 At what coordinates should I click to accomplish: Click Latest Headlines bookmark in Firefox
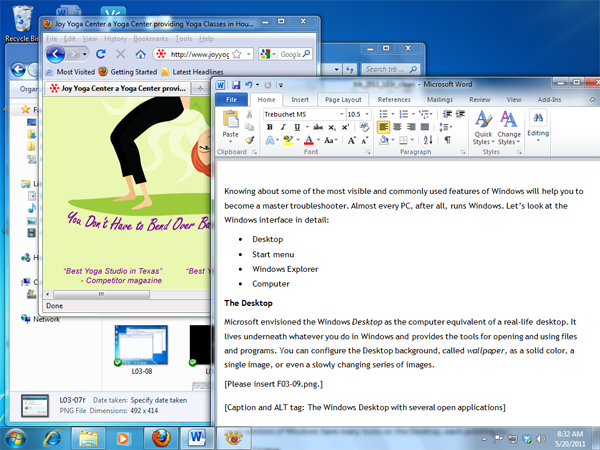click(192, 72)
